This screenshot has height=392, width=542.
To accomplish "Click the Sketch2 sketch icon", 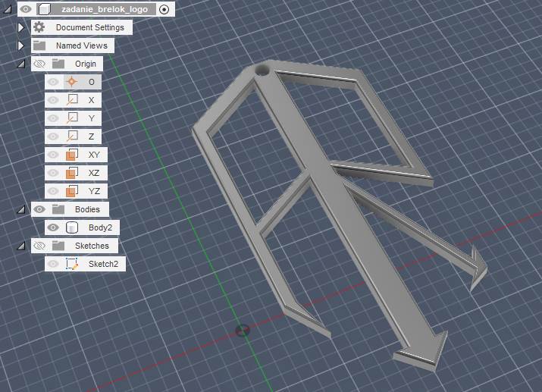I will (72, 264).
